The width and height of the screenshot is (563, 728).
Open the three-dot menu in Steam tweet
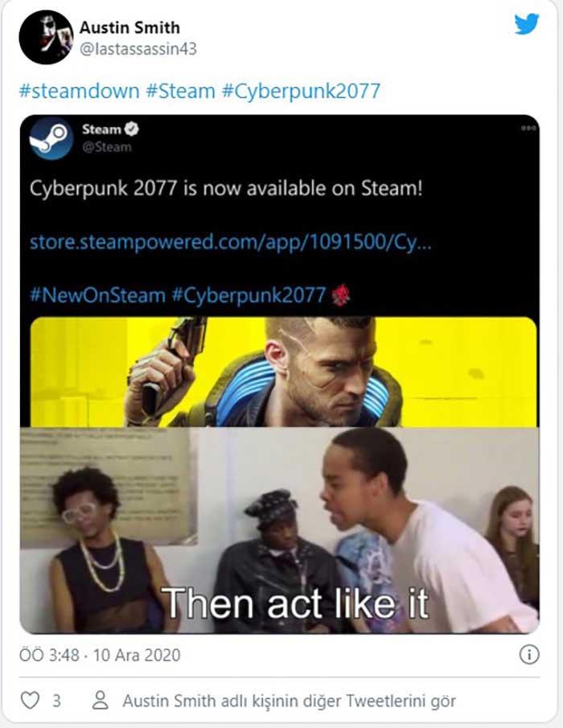528,128
